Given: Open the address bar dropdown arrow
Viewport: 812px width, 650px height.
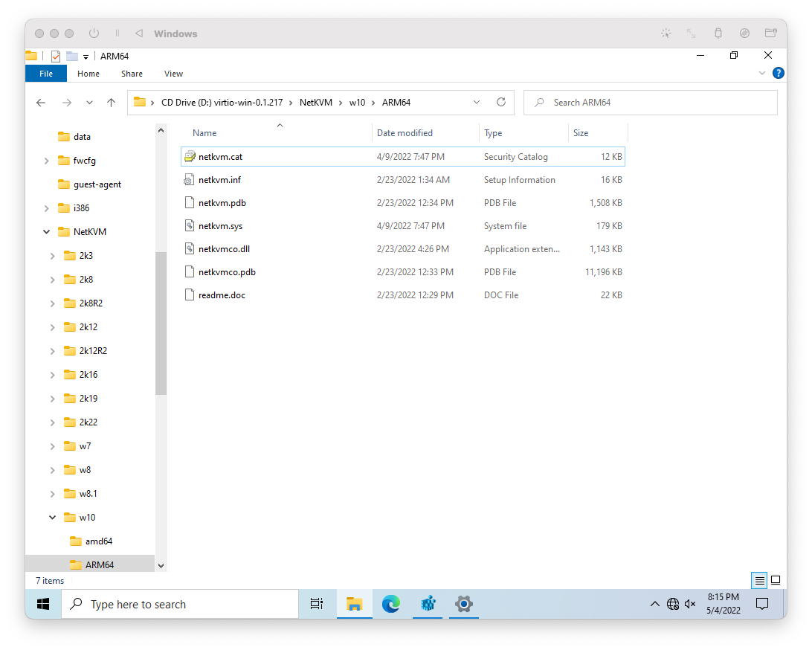Looking at the screenshot, I should (477, 102).
